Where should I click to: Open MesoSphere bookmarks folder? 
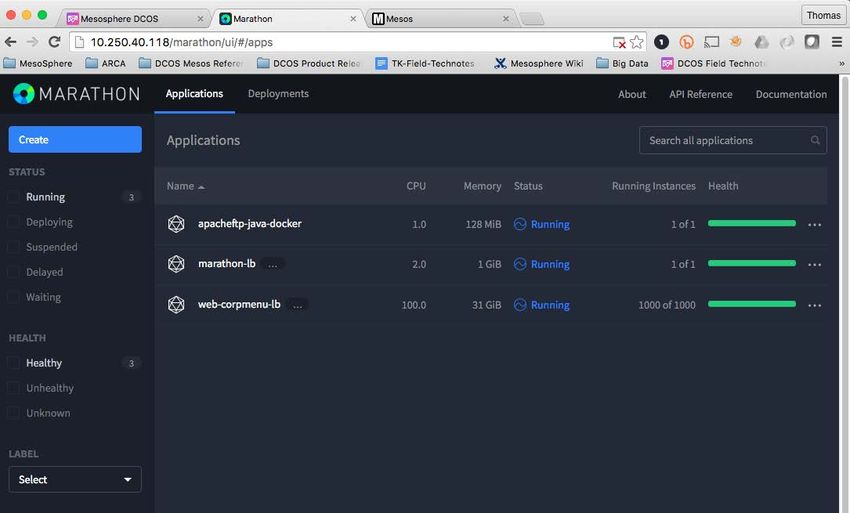[x=38, y=63]
